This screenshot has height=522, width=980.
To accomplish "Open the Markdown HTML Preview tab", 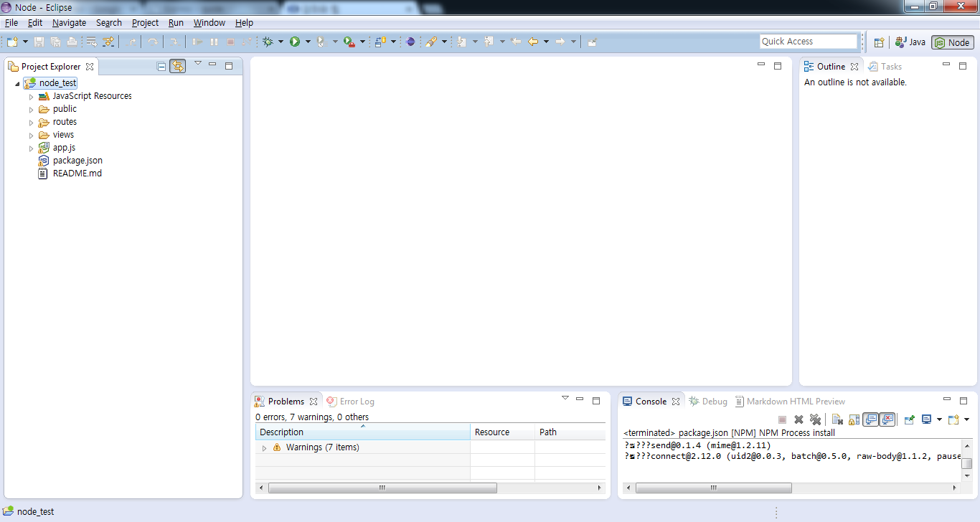I will (x=790, y=402).
